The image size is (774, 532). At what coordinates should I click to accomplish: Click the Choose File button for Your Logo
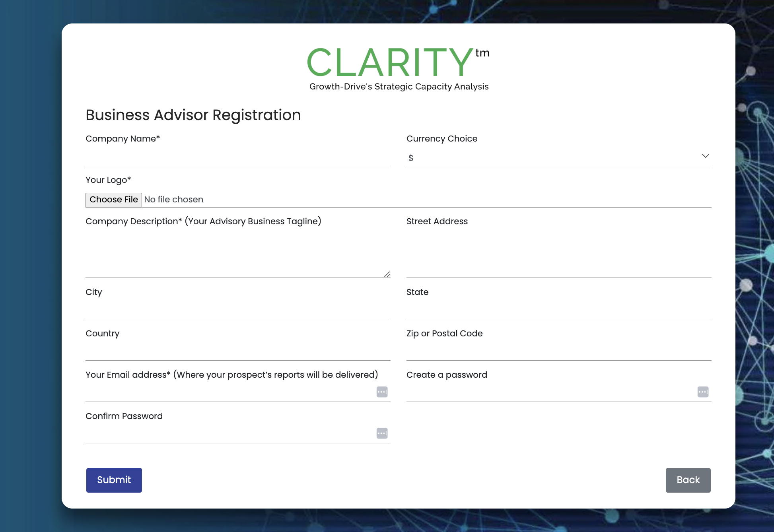point(114,199)
